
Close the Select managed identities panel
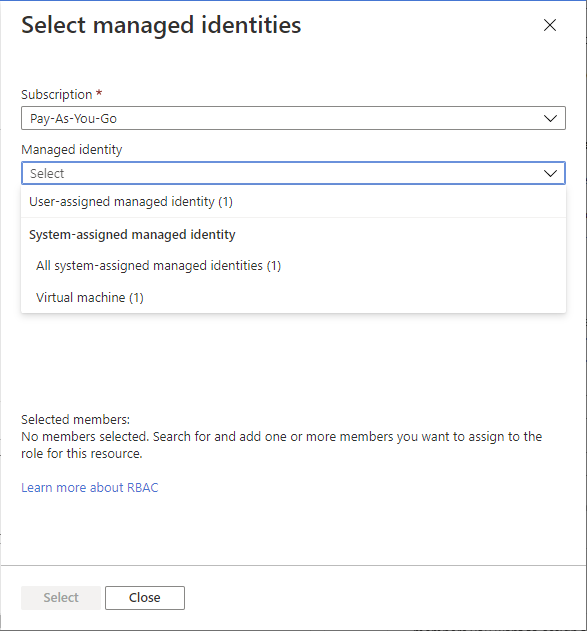point(550,25)
